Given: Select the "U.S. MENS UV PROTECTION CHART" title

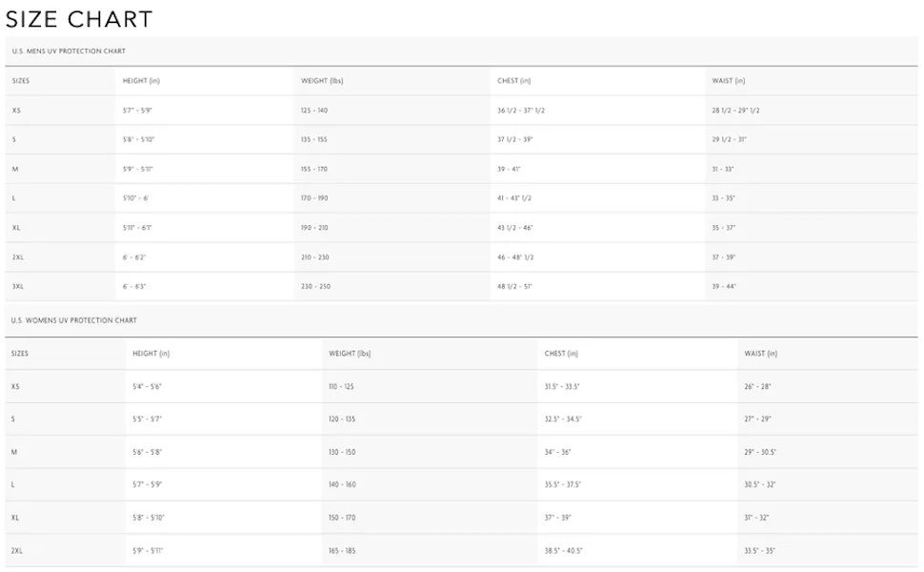Looking at the screenshot, I should tap(69, 51).
